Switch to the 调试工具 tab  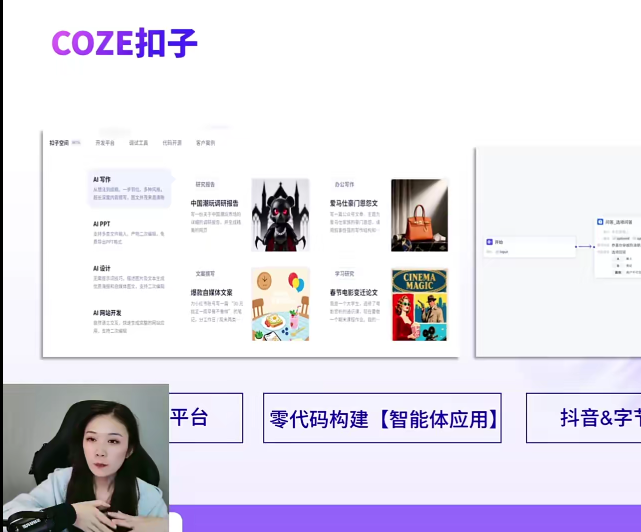click(x=139, y=143)
